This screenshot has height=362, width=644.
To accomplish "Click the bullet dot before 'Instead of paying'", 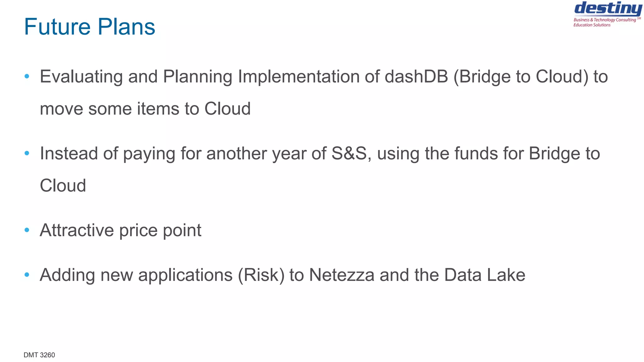I will coord(27,153).
